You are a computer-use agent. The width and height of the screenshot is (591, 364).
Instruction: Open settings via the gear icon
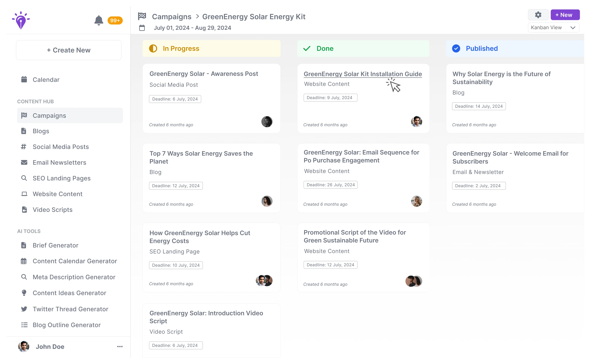click(538, 15)
